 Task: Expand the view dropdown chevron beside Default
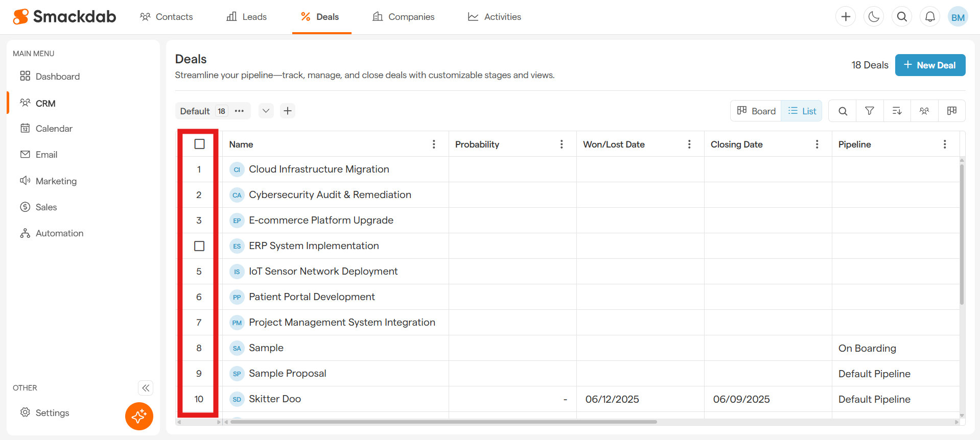click(x=266, y=111)
